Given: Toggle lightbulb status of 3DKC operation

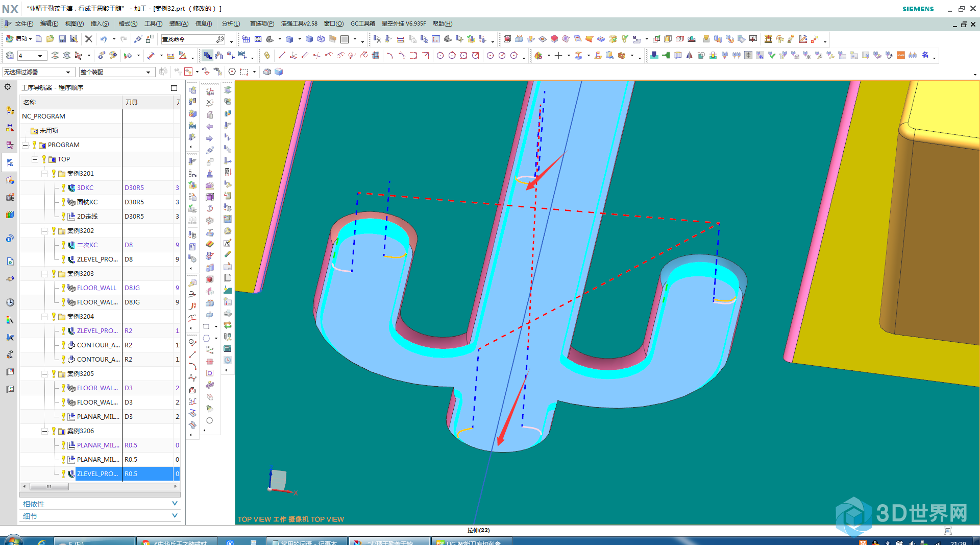Looking at the screenshot, I should pyautogui.click(x=63, y=187).
